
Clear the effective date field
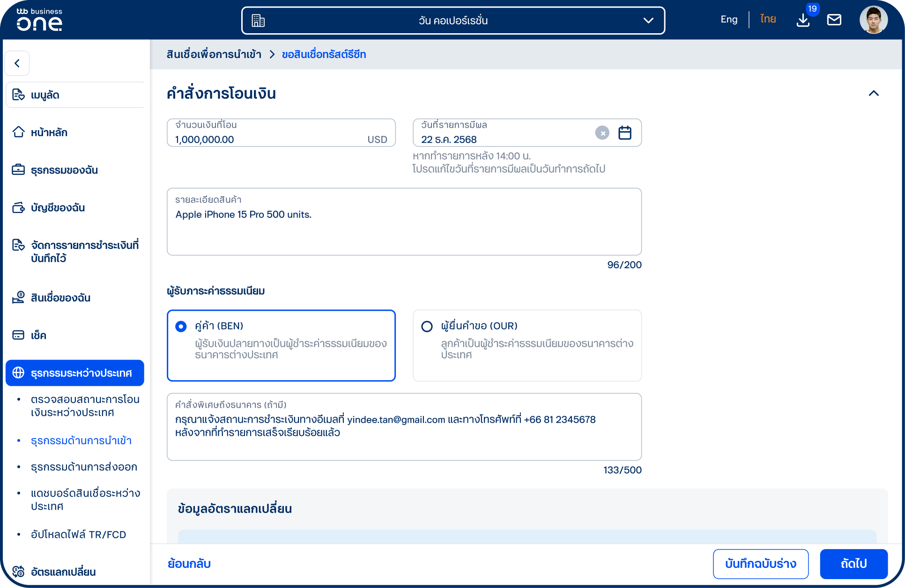602,133
